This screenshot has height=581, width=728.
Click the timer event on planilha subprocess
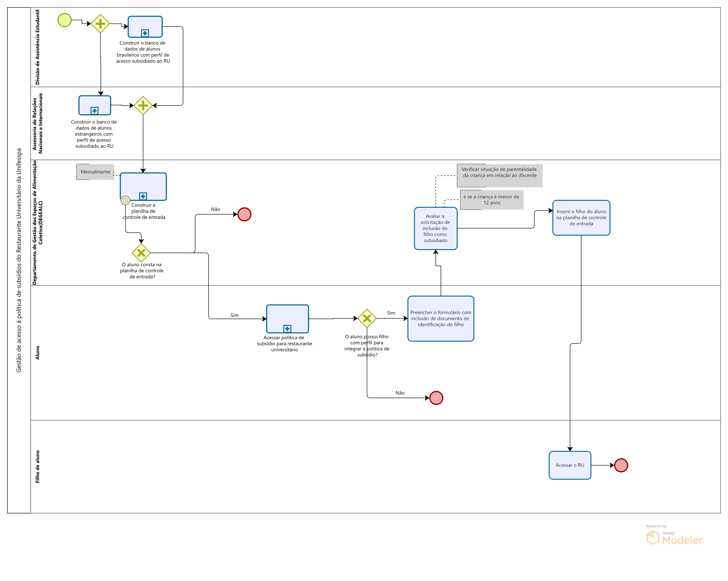point(125,200)
